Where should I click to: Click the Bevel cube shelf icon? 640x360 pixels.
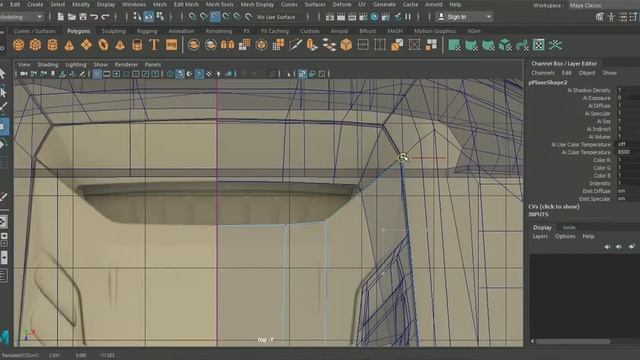pos(346,44)
